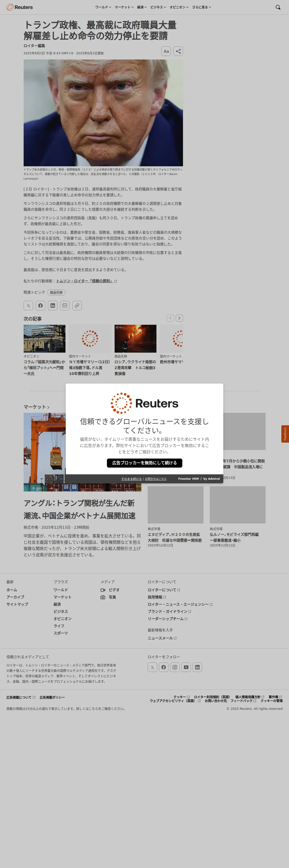
Task: Open ブランド・ガイドライン footer link
Action: point(169,612)
